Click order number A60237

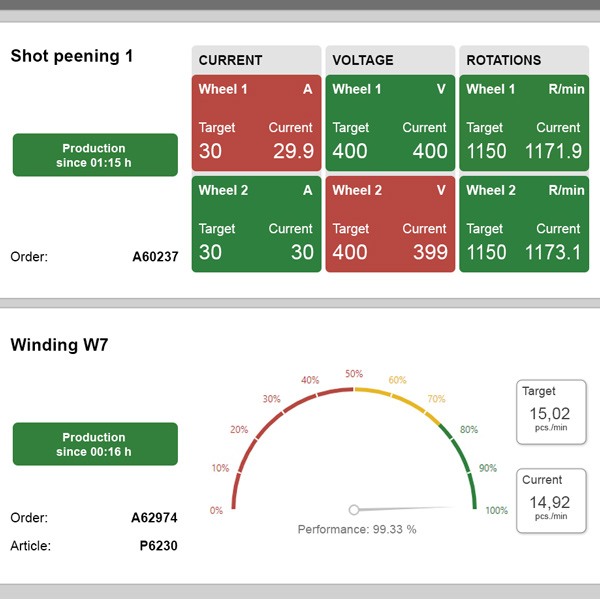(155, 256)
